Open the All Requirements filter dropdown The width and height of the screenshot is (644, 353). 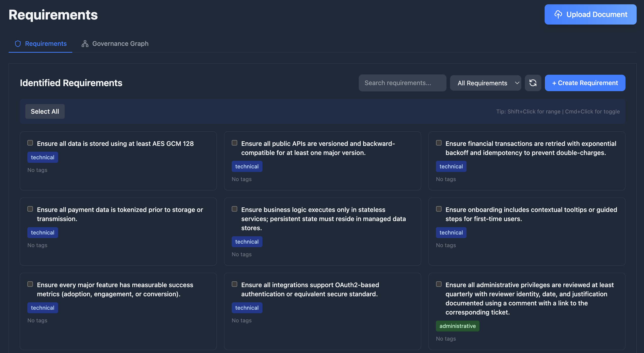tap(485, 83)
